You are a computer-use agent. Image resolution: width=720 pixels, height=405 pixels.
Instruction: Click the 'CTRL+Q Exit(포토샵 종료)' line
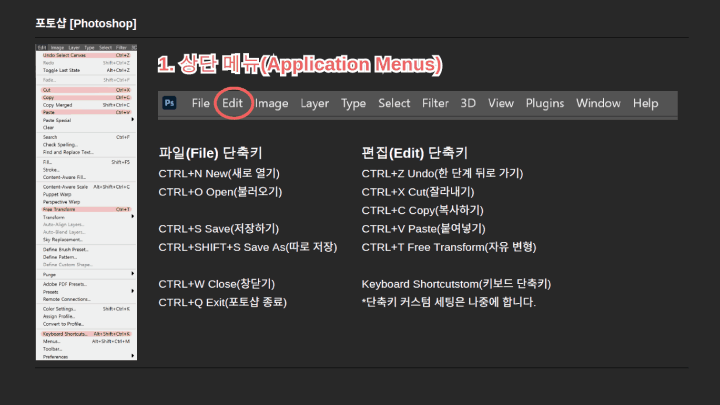click(223, 302)
